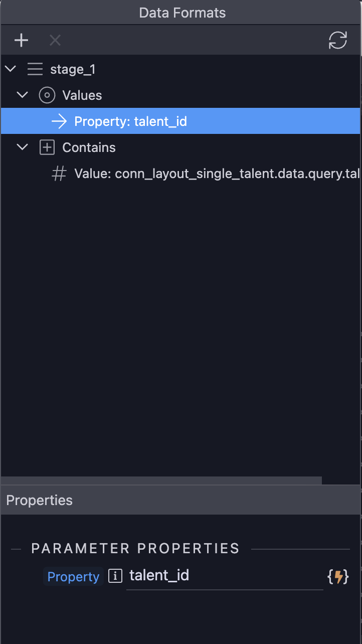Collapse the stage_1 tree node
Screen dimensions: 362x644
click(11, 69)
